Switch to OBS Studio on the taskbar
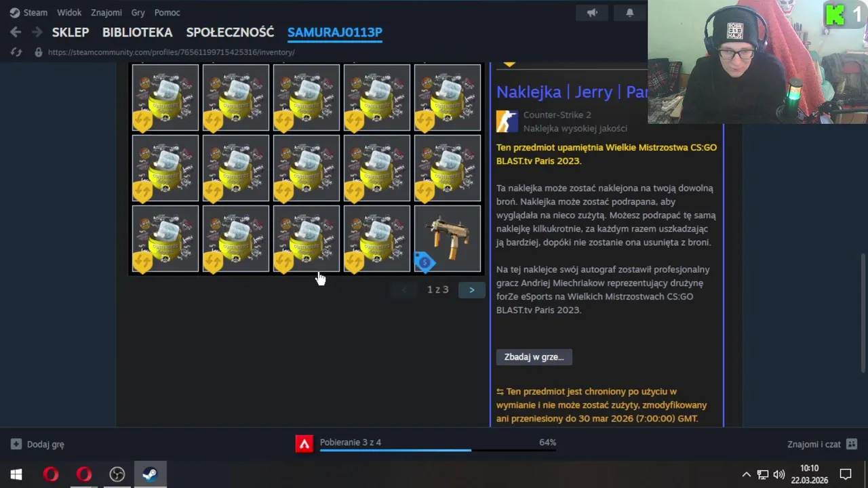Viewport: 868px width, 488px height. coord(117,474)
